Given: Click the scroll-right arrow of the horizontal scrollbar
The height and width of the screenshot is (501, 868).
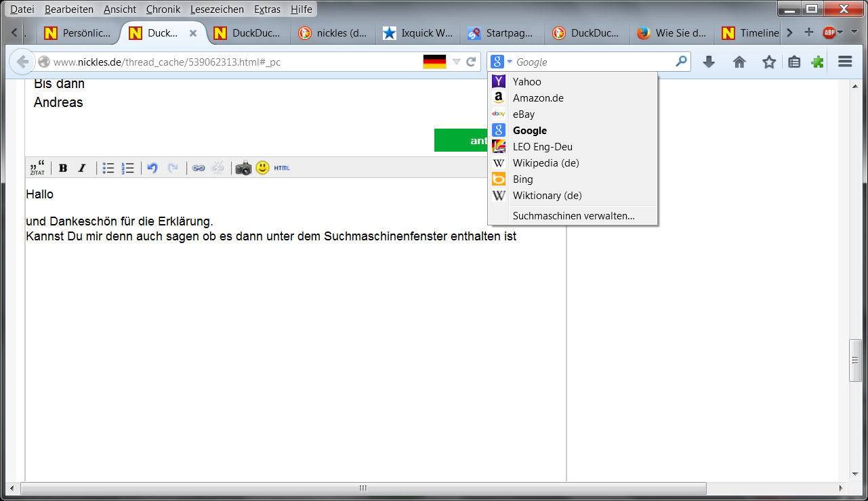Looking at the screenshot, I should 841,488.
